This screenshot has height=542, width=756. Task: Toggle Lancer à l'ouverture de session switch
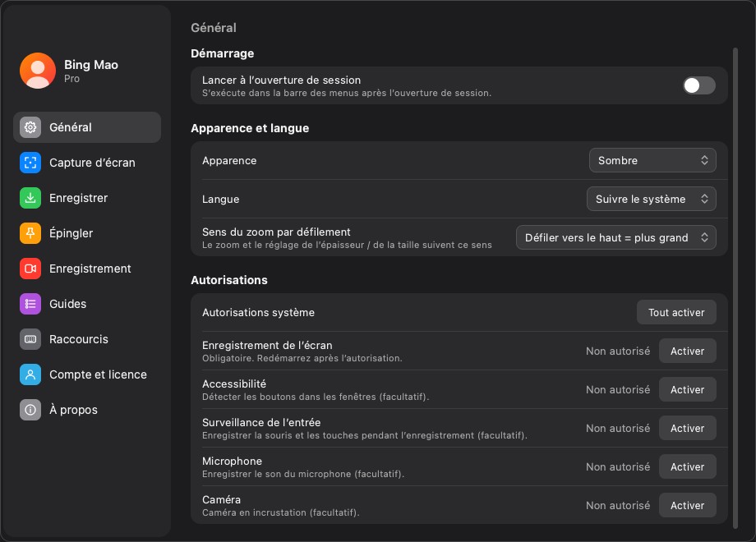coord(698,85)
